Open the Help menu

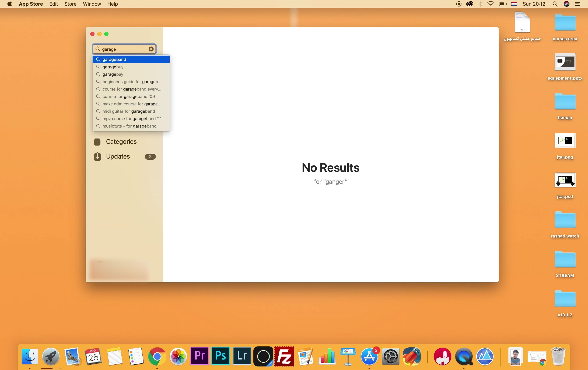[113, 4]
